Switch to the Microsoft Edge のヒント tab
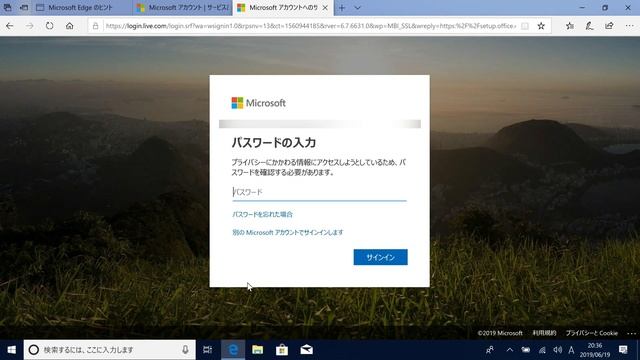The height and width of the screenshot is (360, 640). (81, 8)
